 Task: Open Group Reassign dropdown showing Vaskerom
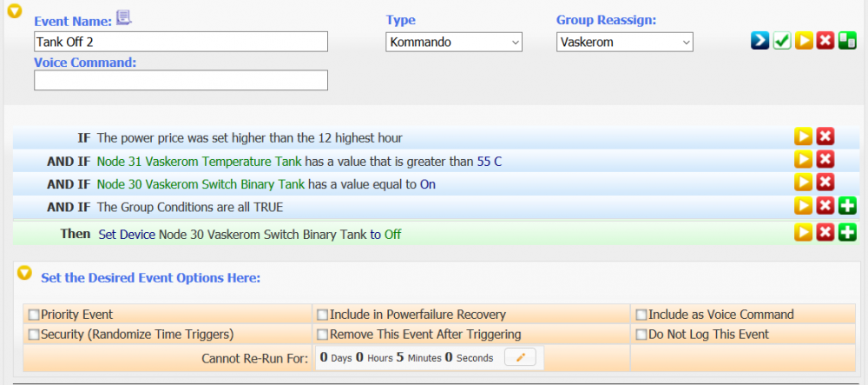click(x=624, y=42)
